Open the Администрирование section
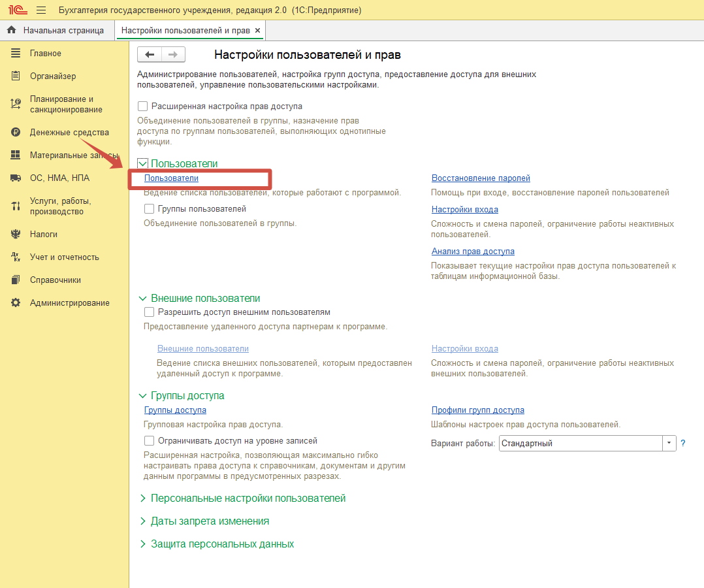This screenshot has height=588, width=704. click(70, 302)
